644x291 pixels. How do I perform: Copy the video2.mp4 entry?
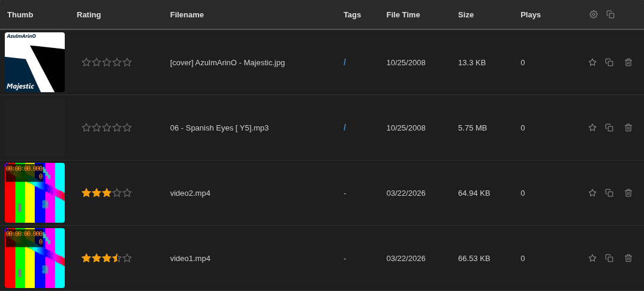[609, 193]
